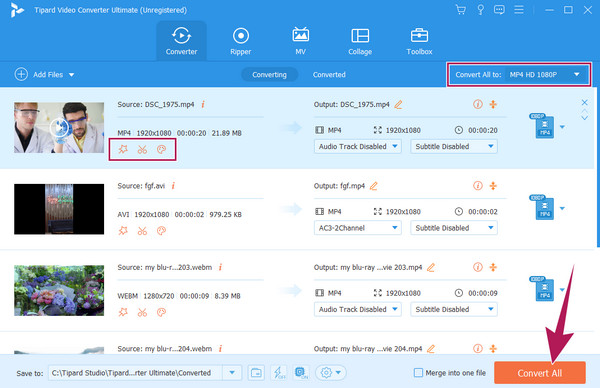Show output info for DSC_1975.mp4
Image resolution: width=600 pixels, height=388 pixels.
click(478, 104)
